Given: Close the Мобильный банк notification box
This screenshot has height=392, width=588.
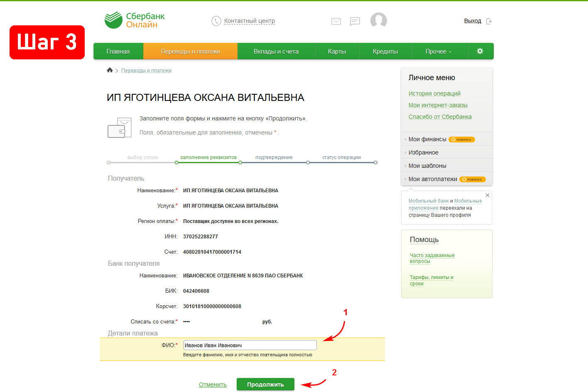Looking at the screenshot, I should (x=488, y=195).
